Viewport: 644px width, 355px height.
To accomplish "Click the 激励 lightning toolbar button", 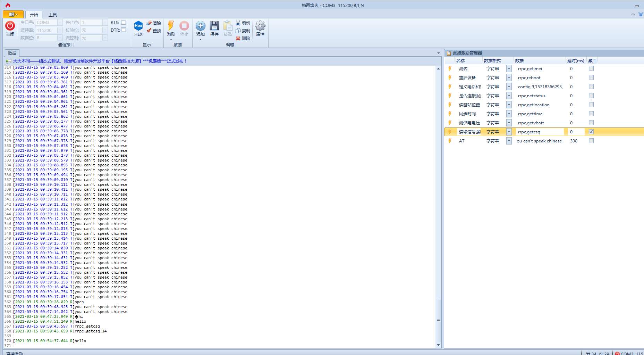I will [x=171, y=28].
